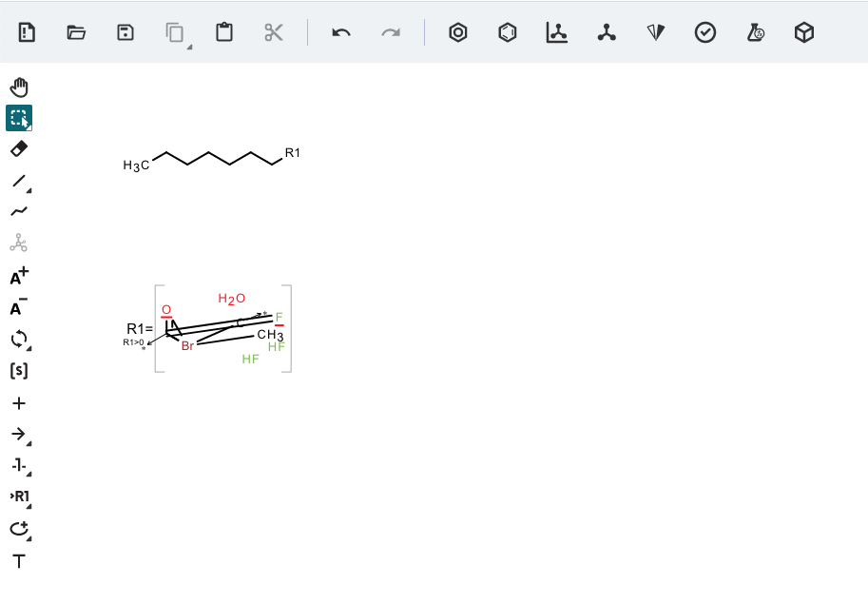Image resolution: width=868 pixels, height=604 pixels.
Task: Open the 3D viewer cube icon
Action: [x=804, y=32]
